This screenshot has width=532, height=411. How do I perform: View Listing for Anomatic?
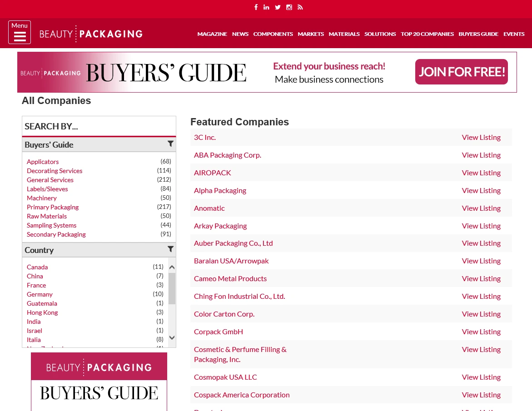coord(481,208)
